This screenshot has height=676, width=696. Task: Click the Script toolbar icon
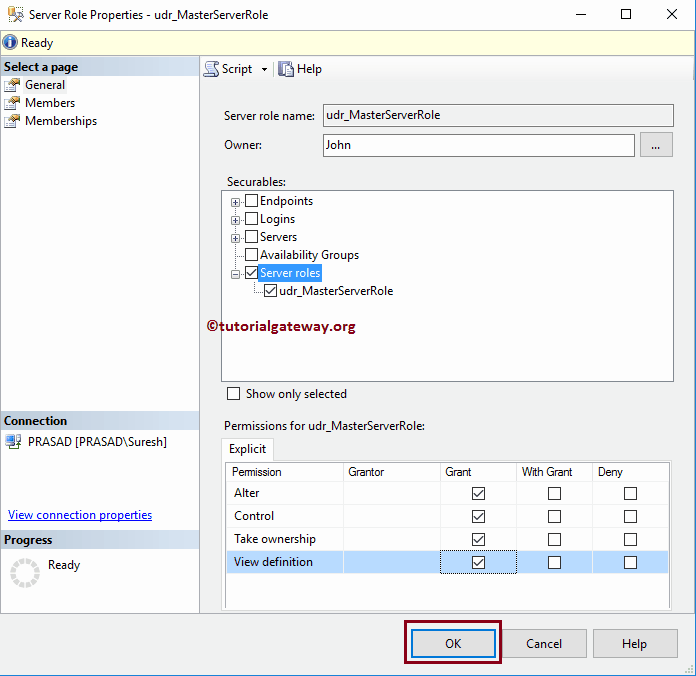(x=212, y=69)
